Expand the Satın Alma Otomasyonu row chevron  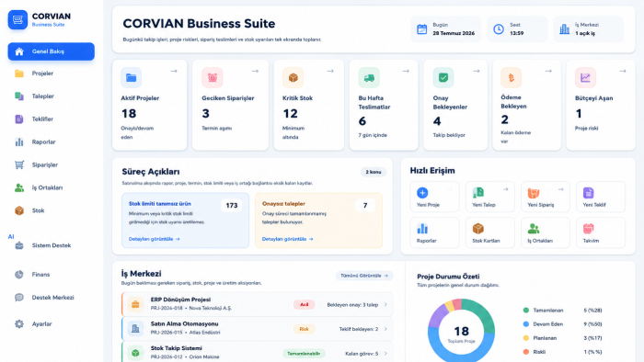coord(385,329)
